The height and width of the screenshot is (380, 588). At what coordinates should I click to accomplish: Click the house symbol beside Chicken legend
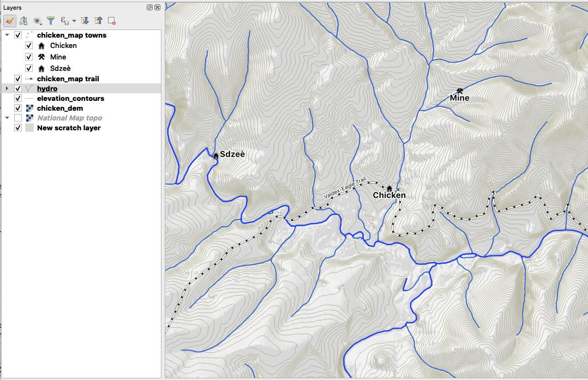click(41, 46)
